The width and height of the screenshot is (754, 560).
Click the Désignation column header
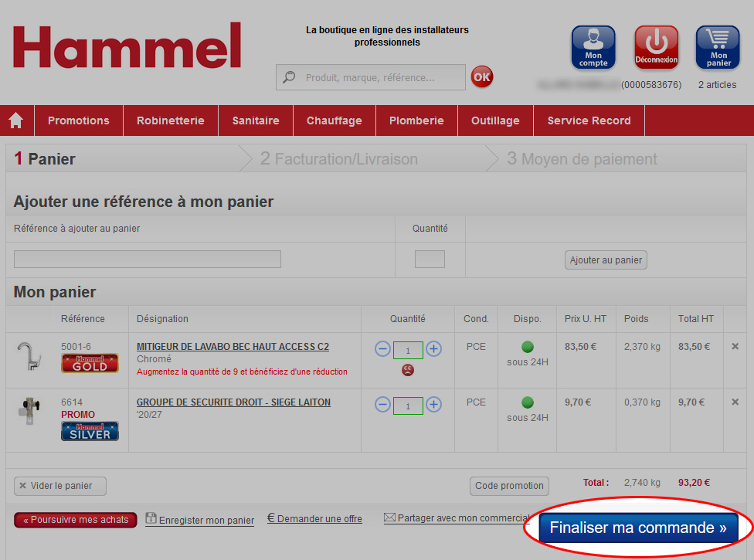(162, 319)
